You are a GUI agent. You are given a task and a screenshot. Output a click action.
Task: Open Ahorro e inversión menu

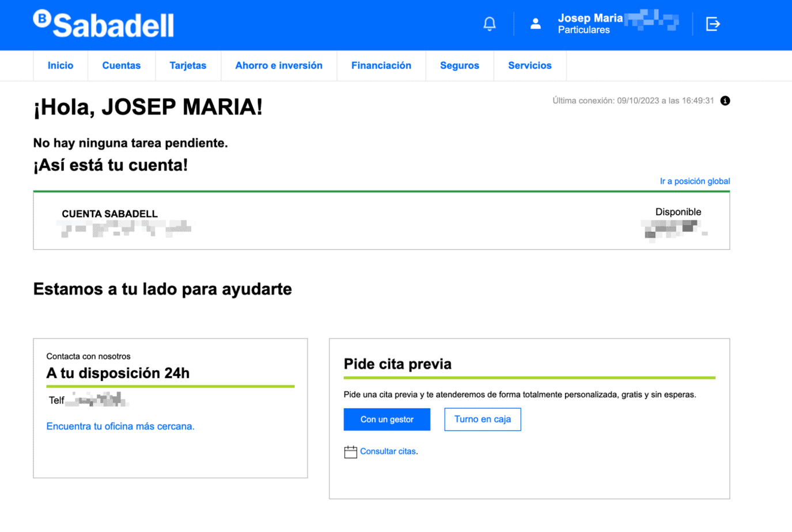[x=279, y=66]
